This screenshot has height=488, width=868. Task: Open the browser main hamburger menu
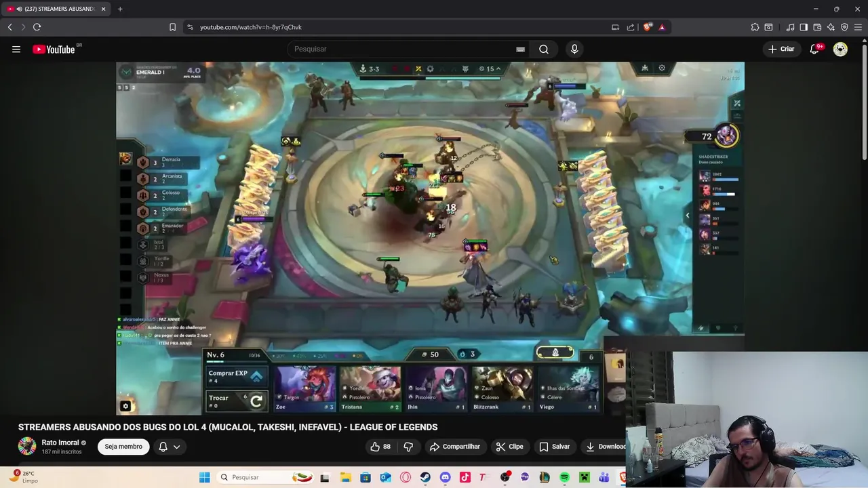[x=858, y=27]
